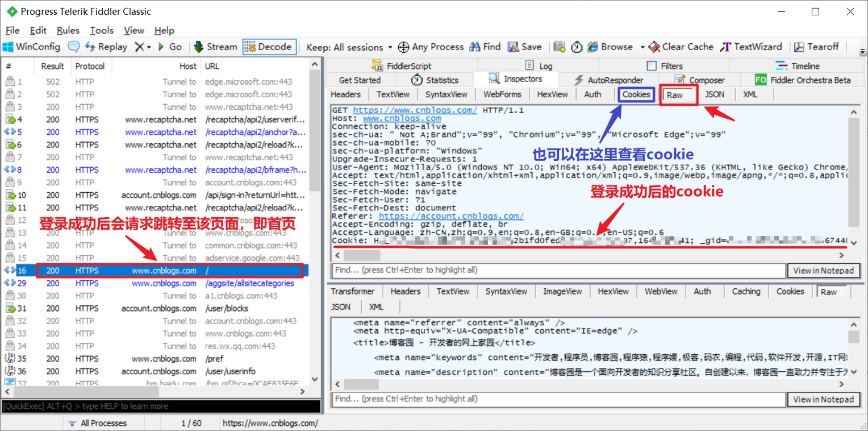Open the Edit menu
The height and width of the screenshot is (431, 868).
point(38,30)
